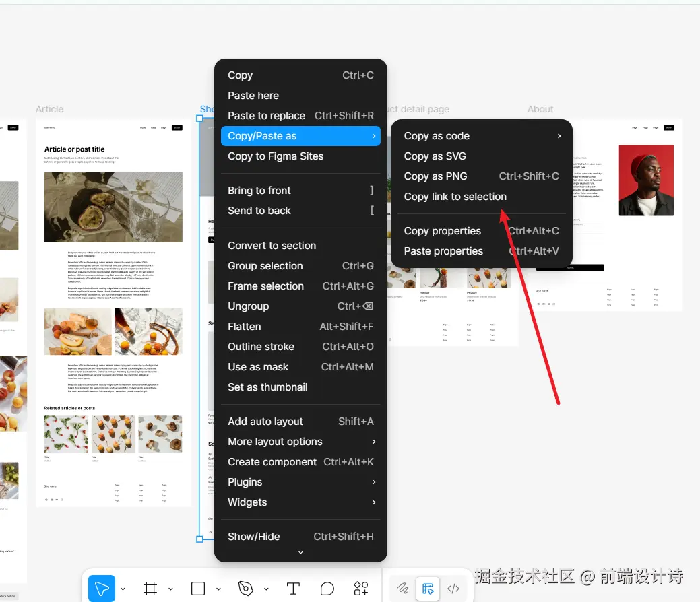Choose Copy link to selection
This screenshot has height=602, width=700.
481,197
